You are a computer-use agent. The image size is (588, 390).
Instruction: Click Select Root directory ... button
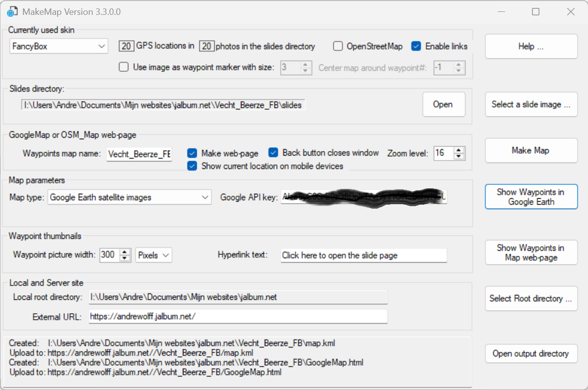click(530, 298)
